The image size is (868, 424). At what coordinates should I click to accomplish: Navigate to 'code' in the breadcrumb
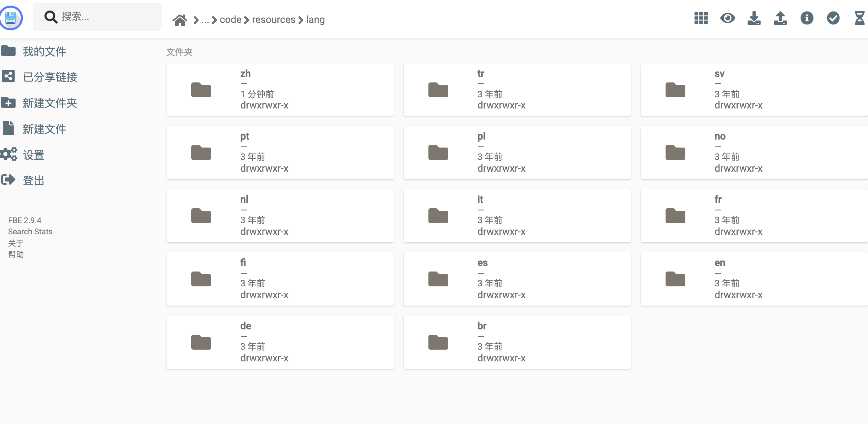231,20
